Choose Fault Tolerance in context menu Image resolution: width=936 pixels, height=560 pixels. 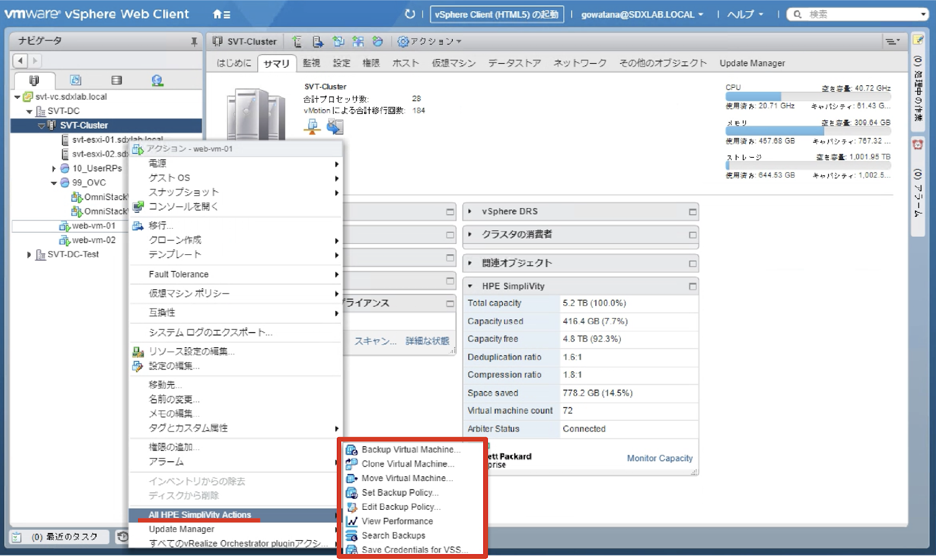(236, 274)
